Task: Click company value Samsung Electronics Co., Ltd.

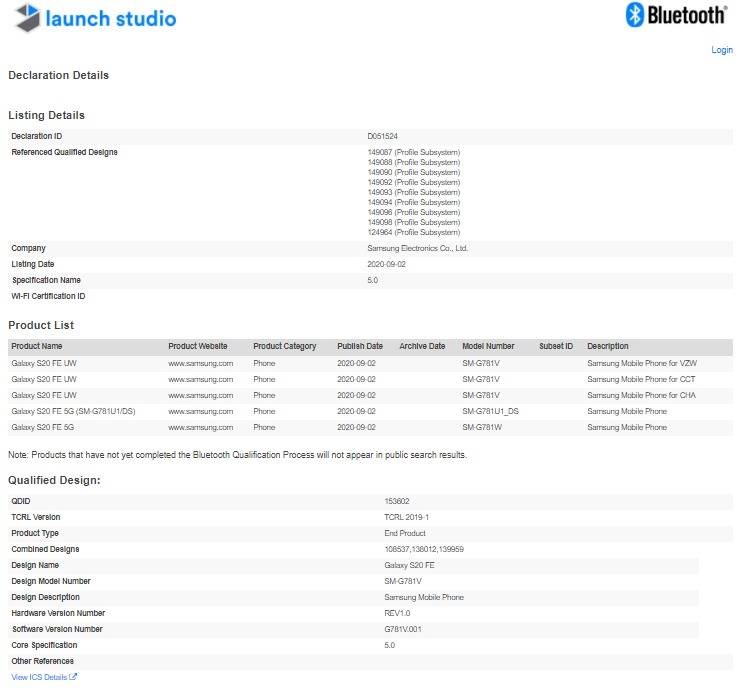Action: [x=417, y=248]
